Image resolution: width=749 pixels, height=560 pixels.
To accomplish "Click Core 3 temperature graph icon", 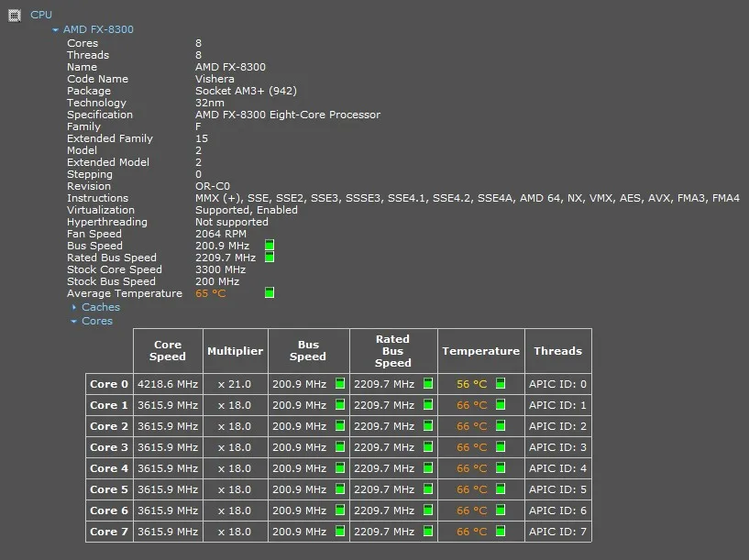I will tap(501, 446).
